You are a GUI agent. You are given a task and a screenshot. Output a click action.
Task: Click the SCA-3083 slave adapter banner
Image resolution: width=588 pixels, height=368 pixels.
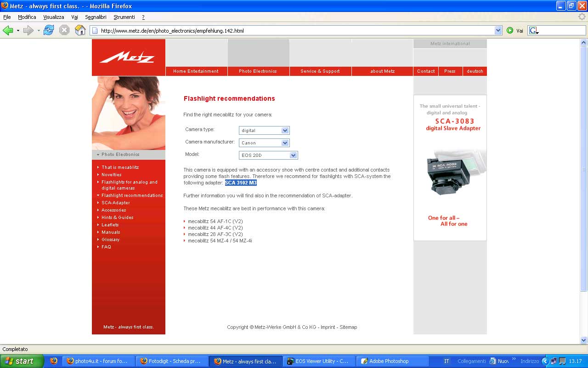(450, 167)
